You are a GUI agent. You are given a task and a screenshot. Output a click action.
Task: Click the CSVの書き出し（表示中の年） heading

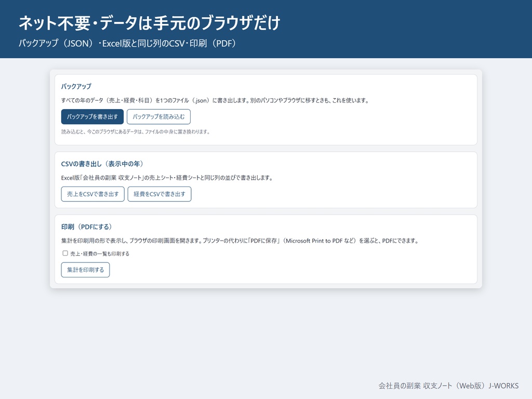pos(102,164)
